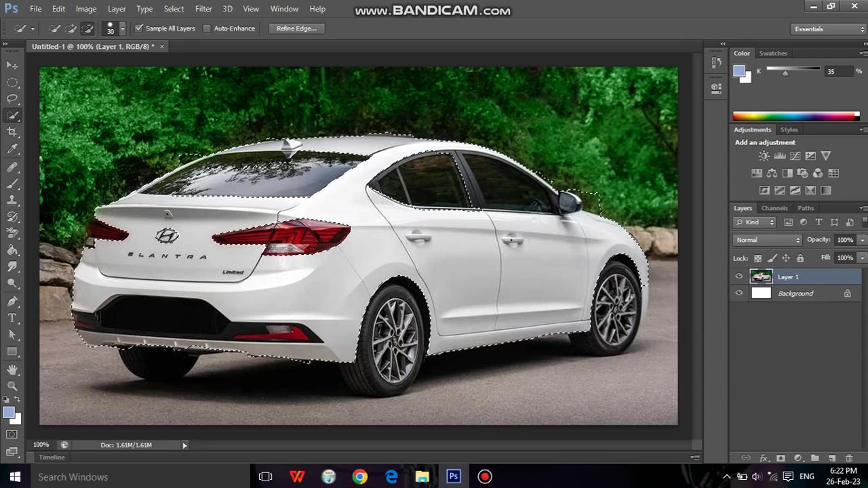Open the Essentials workspace dropdown
This screenshot has width=868, height=488.
click(828, 29)
